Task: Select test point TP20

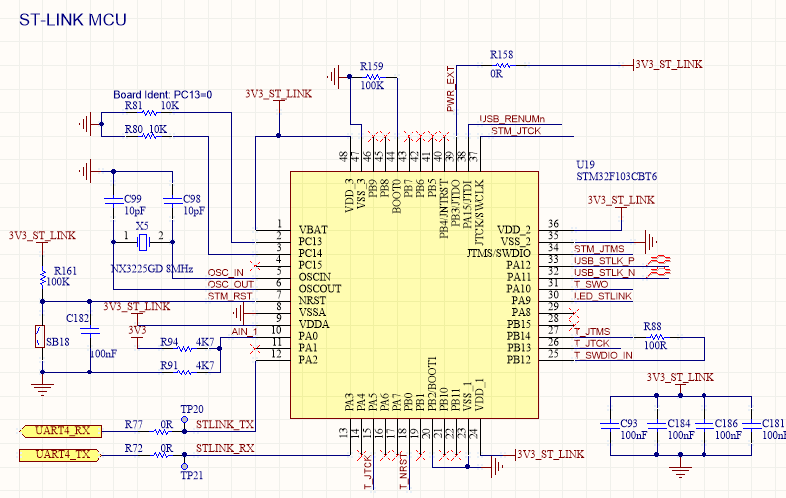Action: click(184, 420)
